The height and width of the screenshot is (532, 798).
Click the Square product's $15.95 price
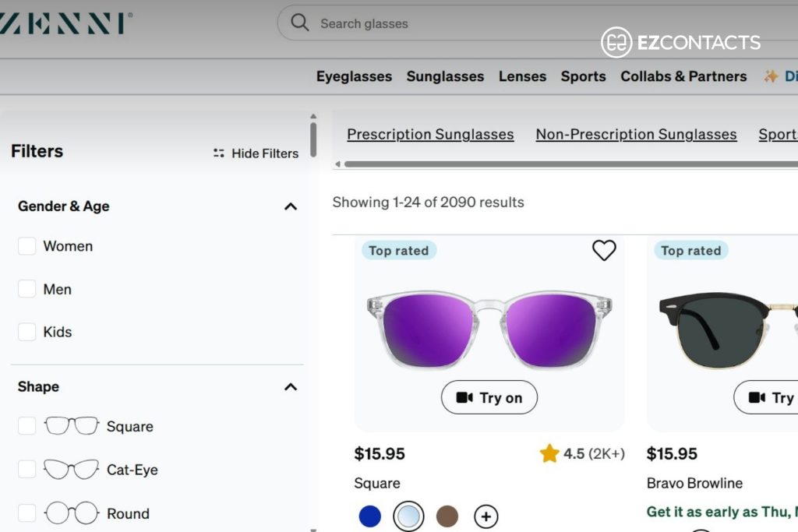pyautogui.click(x=380, y=453)
